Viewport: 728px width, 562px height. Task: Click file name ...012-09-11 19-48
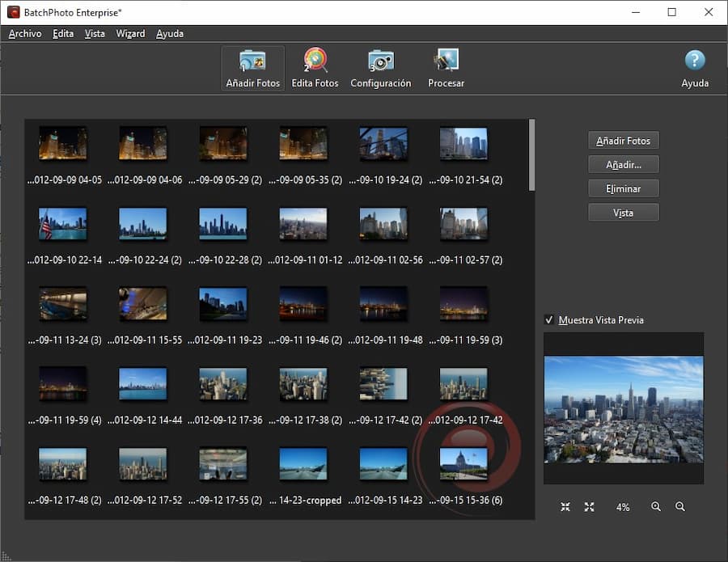[x=385, y=340]
